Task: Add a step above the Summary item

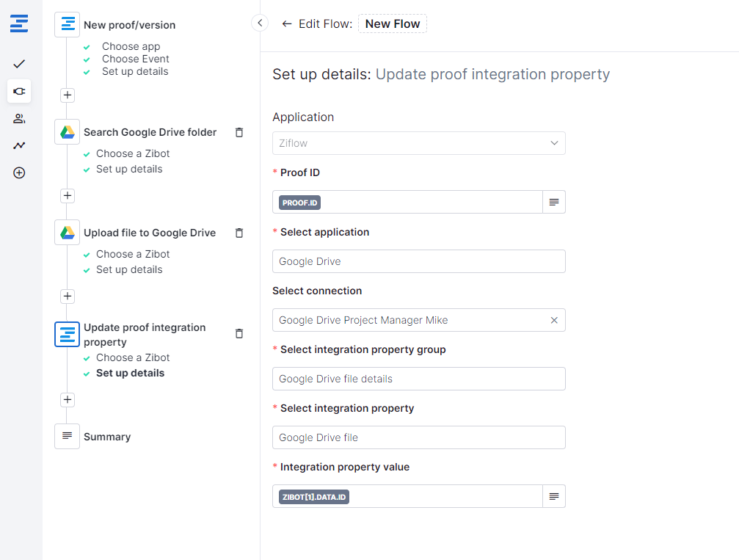Action: point(68,399)
